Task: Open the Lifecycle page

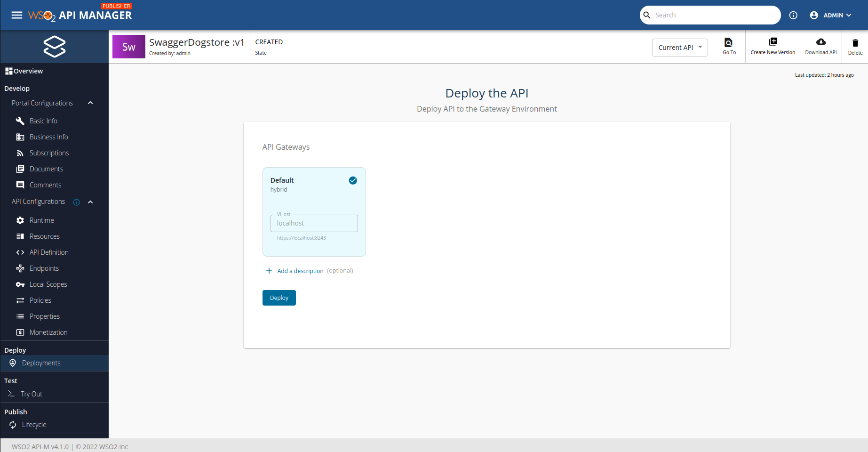Action: pyautogui.click(x=34, y=425)
